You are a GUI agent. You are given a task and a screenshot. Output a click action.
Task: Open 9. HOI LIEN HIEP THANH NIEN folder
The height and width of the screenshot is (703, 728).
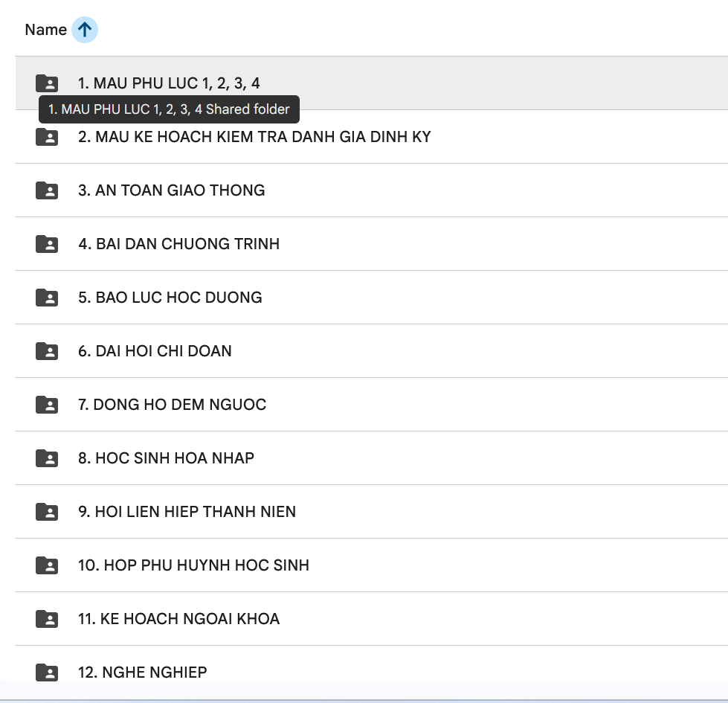pos(187,512)
